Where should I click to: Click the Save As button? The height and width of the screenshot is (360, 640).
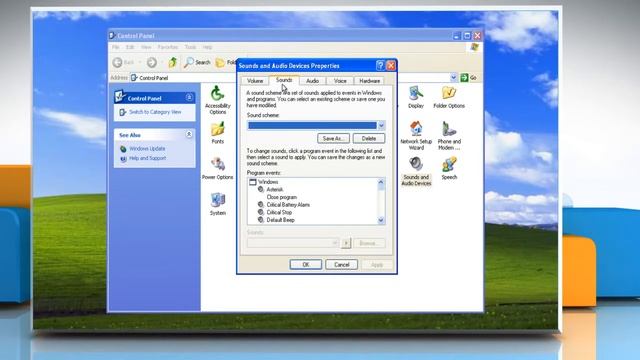333,138
